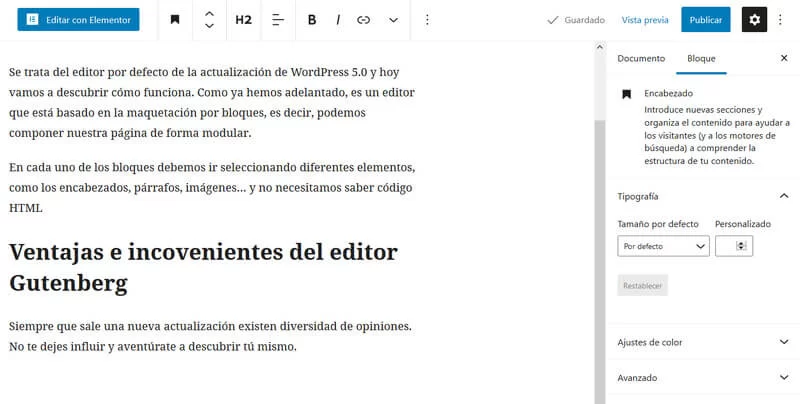Open block toolbar more options menu
800x404 pixels.
coord(427,20)
